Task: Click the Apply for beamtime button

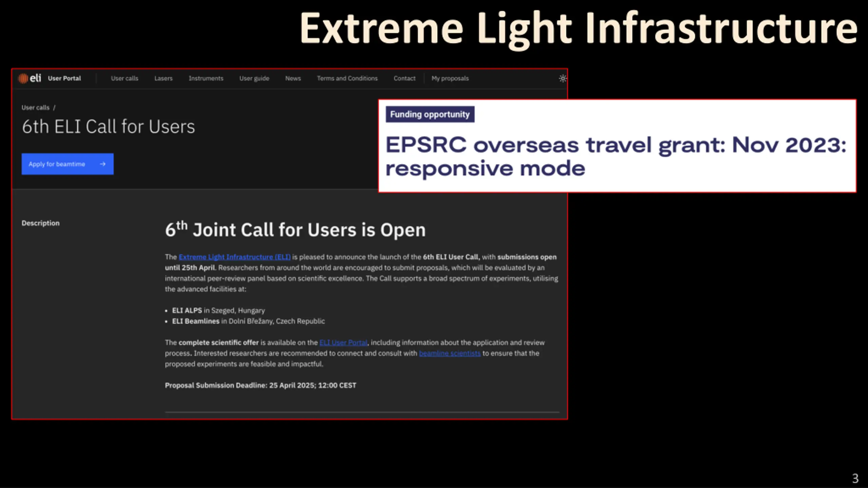Action: [x=67, y=164]
